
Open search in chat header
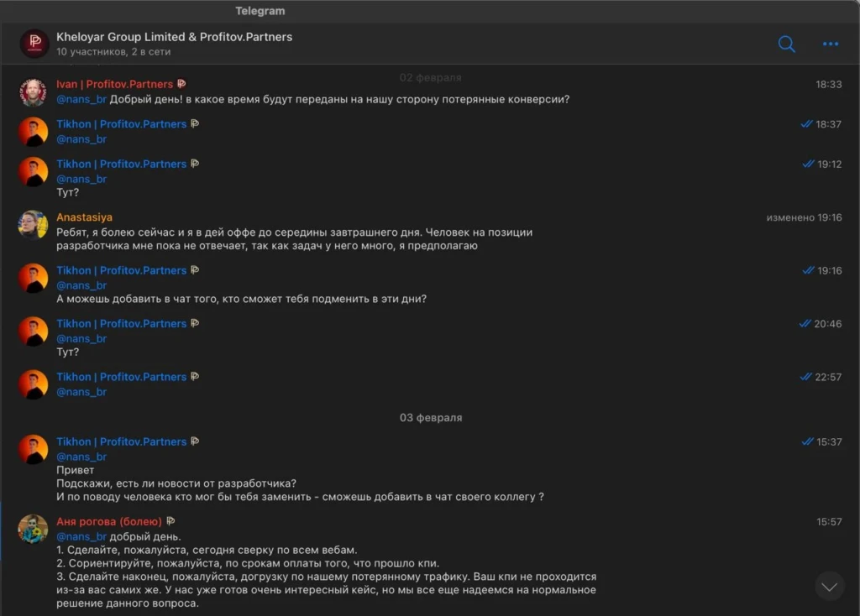pos(786,44)
